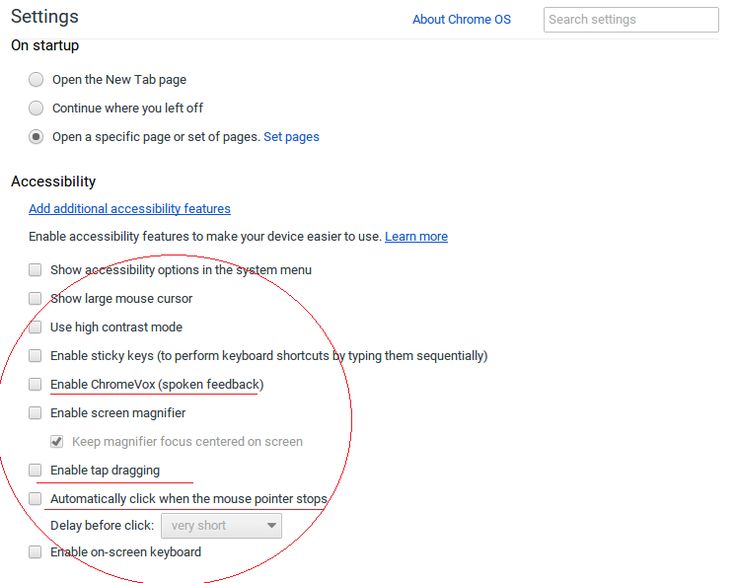Screen dimensions: 735x583
Task: Toggle the Enable screen magnifier checkbox
Action: (x=35, y=413)
